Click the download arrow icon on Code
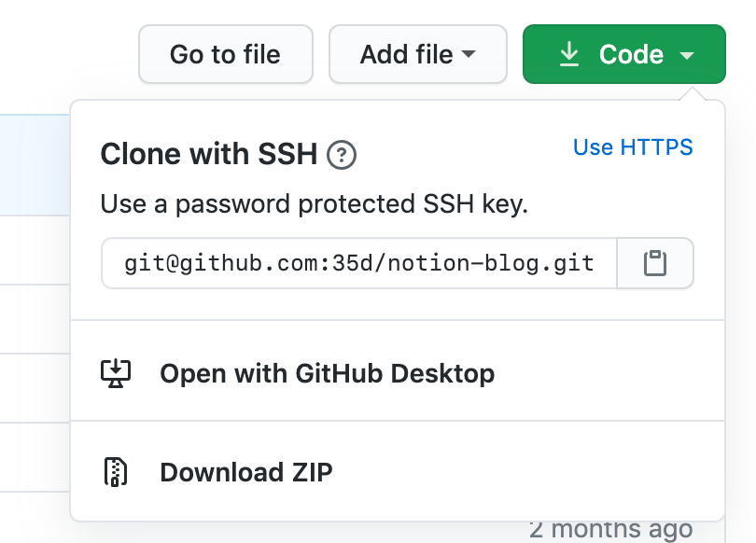The height and width of the screenshot is (543, 756). pyautogui.click(x=568, y=55)
